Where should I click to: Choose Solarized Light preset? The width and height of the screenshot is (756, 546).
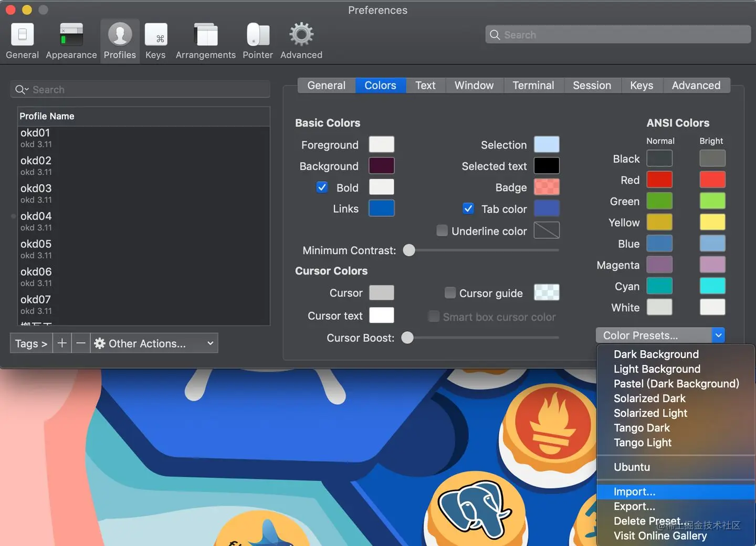(676, 413)
